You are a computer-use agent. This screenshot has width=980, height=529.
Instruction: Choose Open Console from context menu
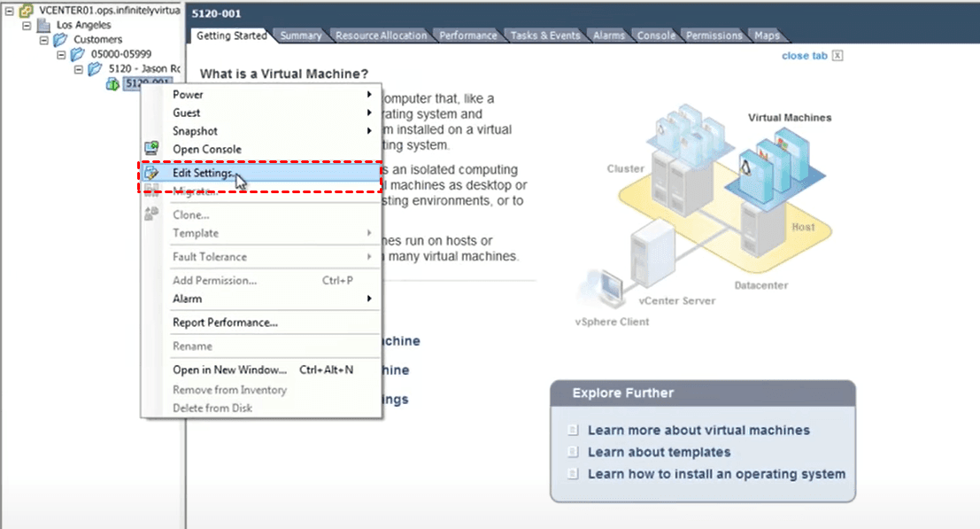261,149
